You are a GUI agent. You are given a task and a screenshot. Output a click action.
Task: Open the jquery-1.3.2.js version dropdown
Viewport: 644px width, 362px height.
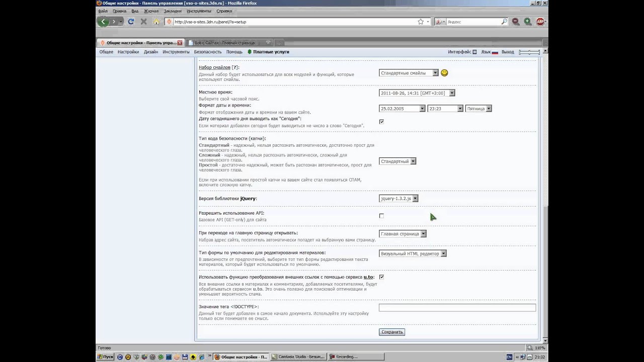coord(398,199)
